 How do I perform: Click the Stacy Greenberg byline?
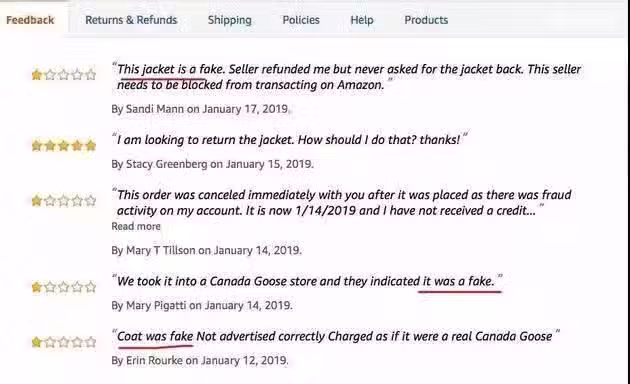click(212, 164)
